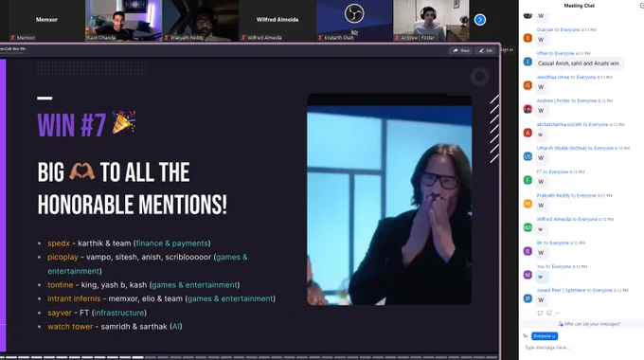Click the 'WIN #7' slide heading
The width and height of the screenshot is (644, 360).
[72, 125]
